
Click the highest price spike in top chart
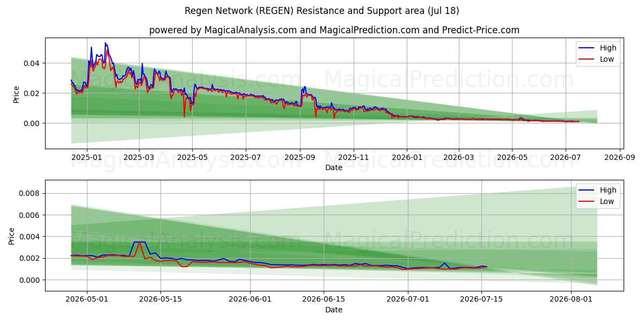click(x=105, y=43)
